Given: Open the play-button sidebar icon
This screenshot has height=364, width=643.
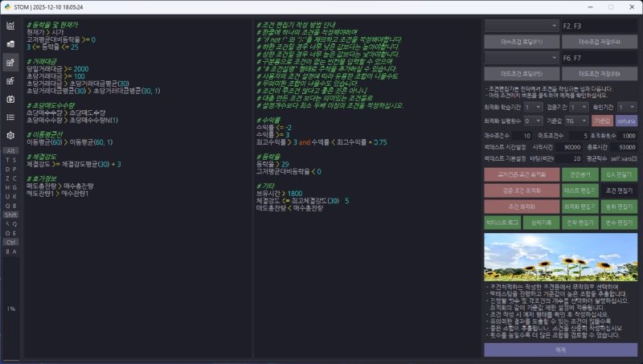Looking at the screenshot, I should coord(11,99).
